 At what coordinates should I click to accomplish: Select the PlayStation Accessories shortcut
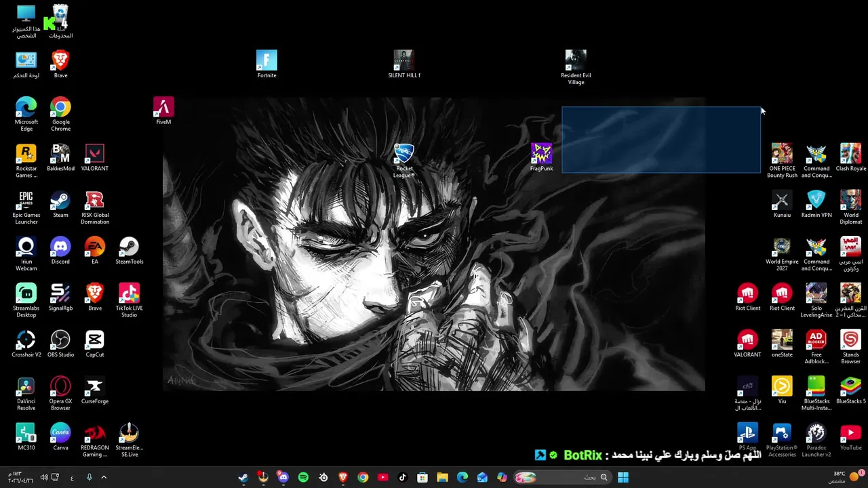(x=782, y=440)
